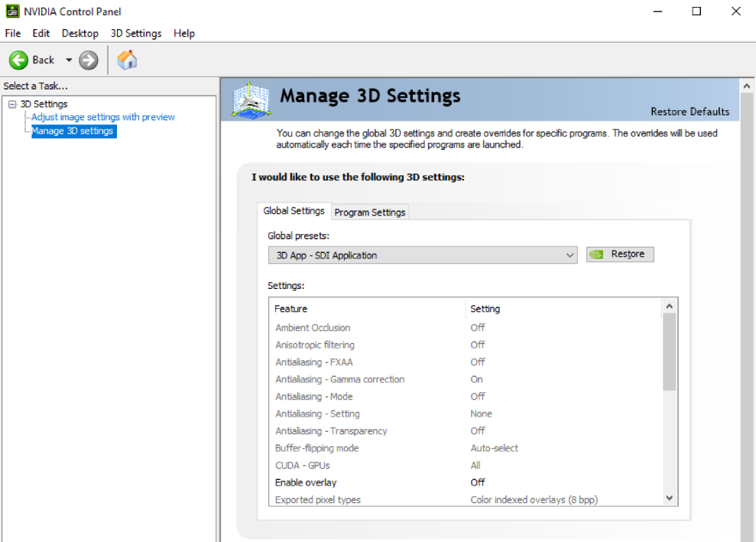
Task: Close the NVIDIA Control Panel window
Action: point(736,11)
